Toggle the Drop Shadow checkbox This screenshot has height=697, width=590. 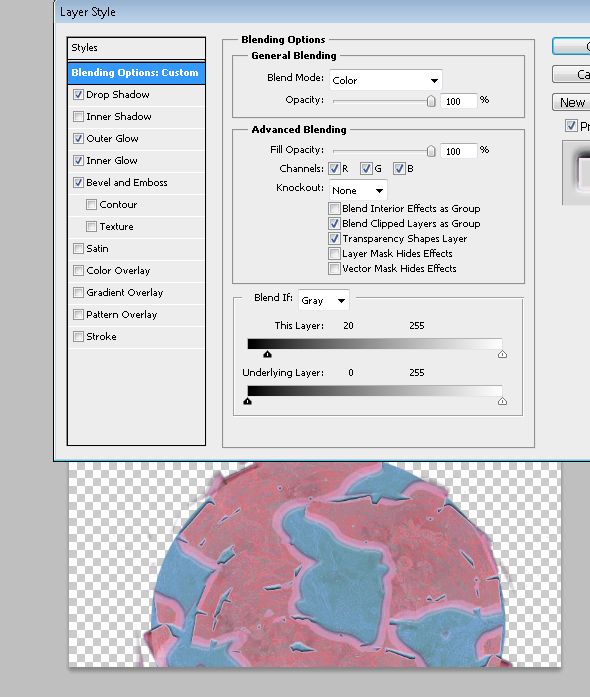point(78,95)
